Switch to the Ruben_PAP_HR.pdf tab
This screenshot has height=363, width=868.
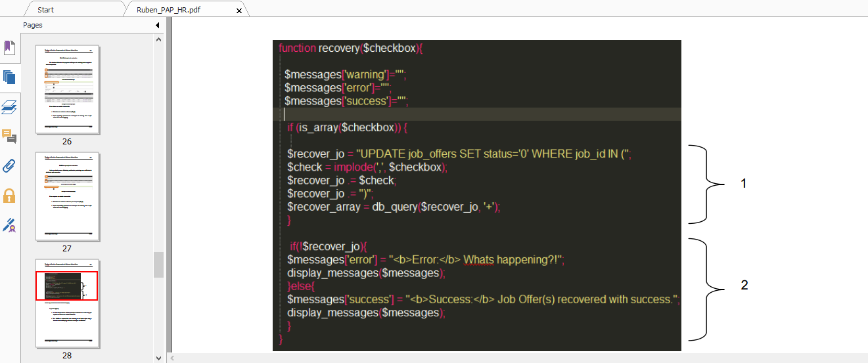(168, 10)
